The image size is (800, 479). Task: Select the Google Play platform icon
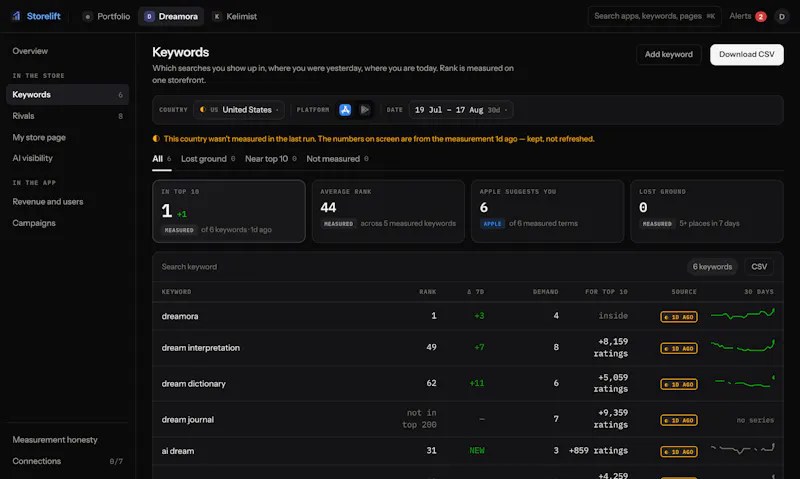pyautogui.click(x=364, y=110)
